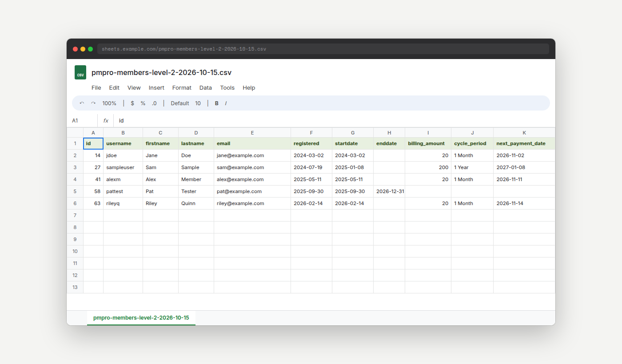Screen dimensions: 622x364
Task: Select the cell containing Quinn
Action: (196, 203)
